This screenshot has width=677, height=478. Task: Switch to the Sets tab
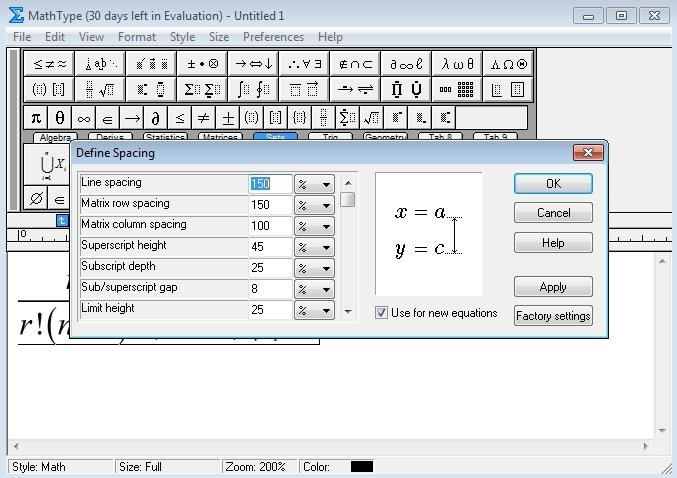tap(275, 136)
